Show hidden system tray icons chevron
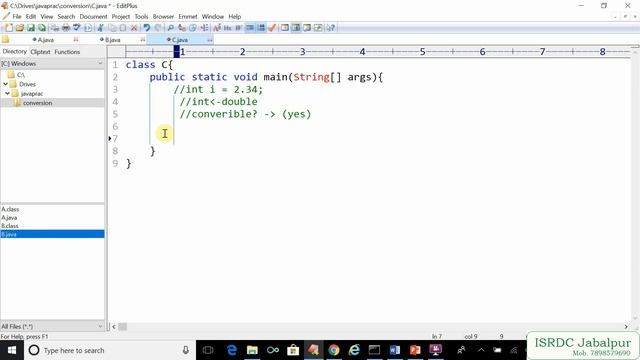The height and width of the screenshot is (360, 640). click(x=481, y=350)
